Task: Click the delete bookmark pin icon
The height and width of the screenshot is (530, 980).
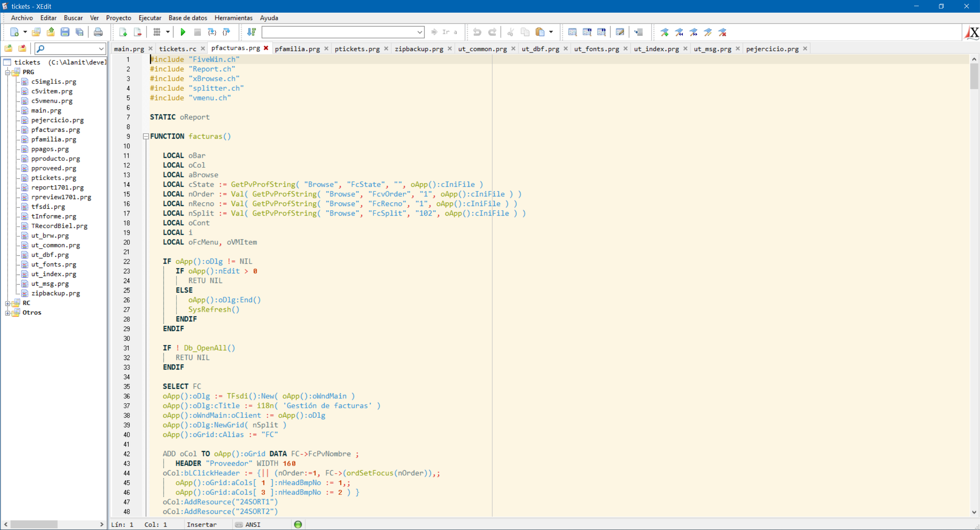Action: (722, 32)
